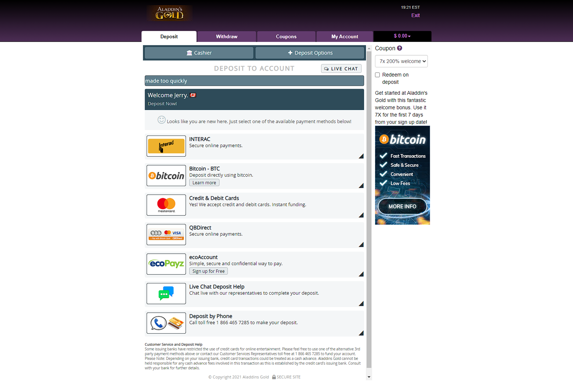This screenshot has height=392, width=573.
Task: Click the Copyright 2021 Aladdins Gold text
Action: [x=238, y=377]
